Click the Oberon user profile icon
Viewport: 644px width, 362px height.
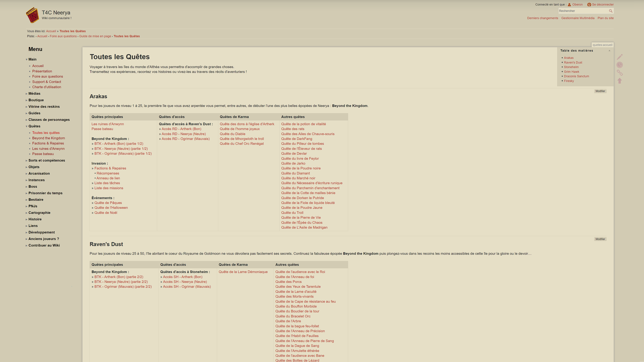[x=569, y=5]
